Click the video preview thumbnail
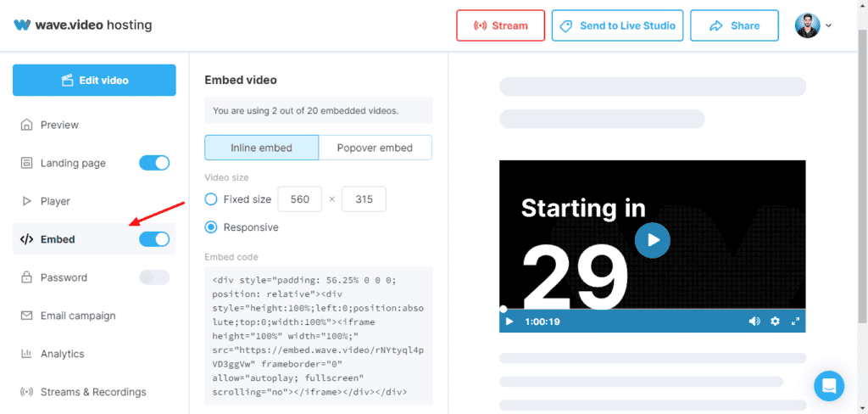 652,246
